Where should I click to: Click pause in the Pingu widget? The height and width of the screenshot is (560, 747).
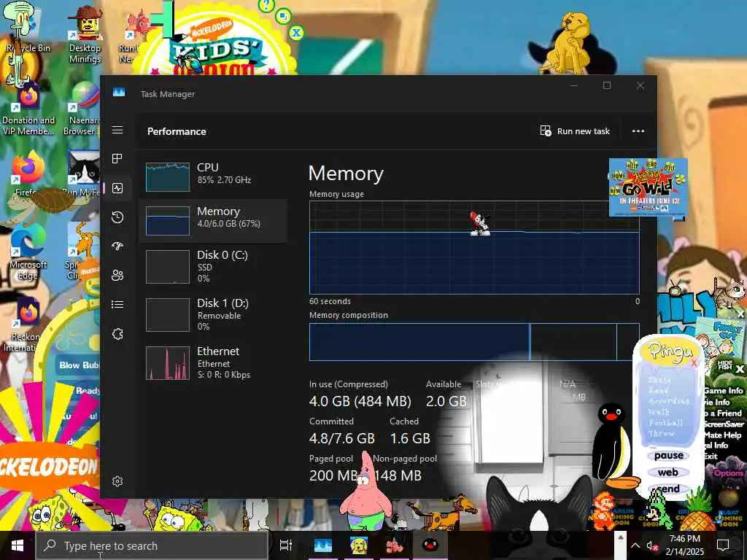click(x=669, y=456)
